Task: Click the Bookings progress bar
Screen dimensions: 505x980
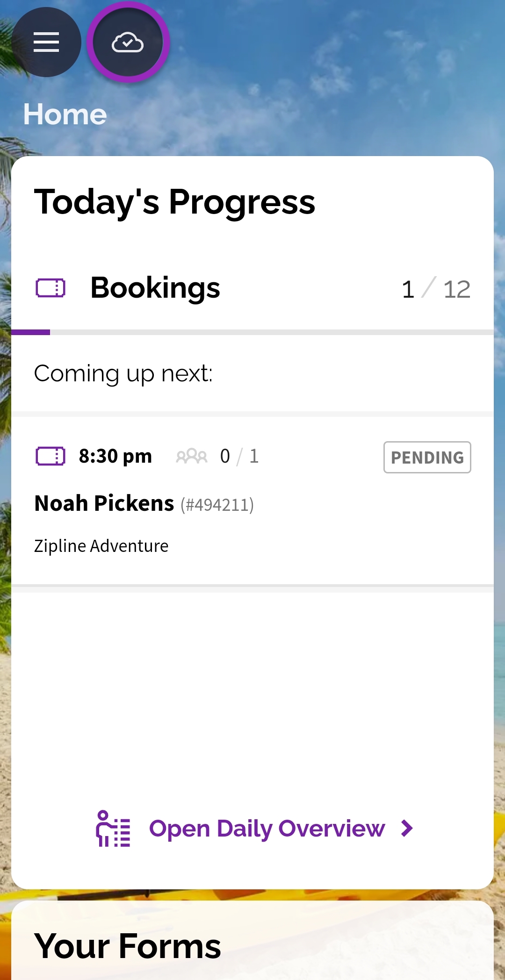Action: 252,332
